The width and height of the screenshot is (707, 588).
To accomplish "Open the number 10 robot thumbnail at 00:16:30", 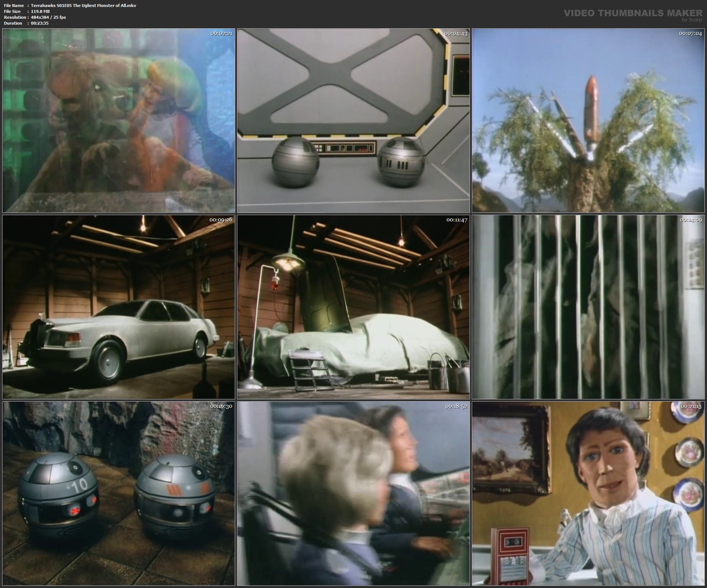I will point(119,493).
